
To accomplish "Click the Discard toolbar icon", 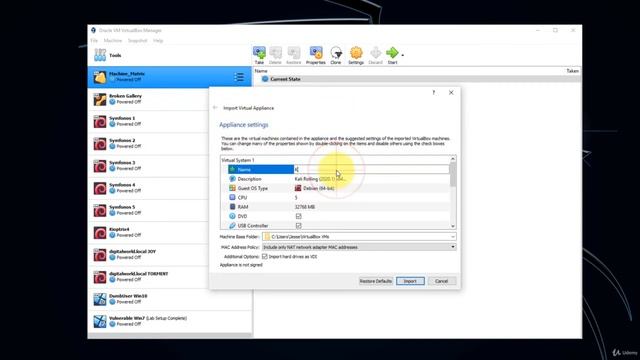I will point(376,53).
